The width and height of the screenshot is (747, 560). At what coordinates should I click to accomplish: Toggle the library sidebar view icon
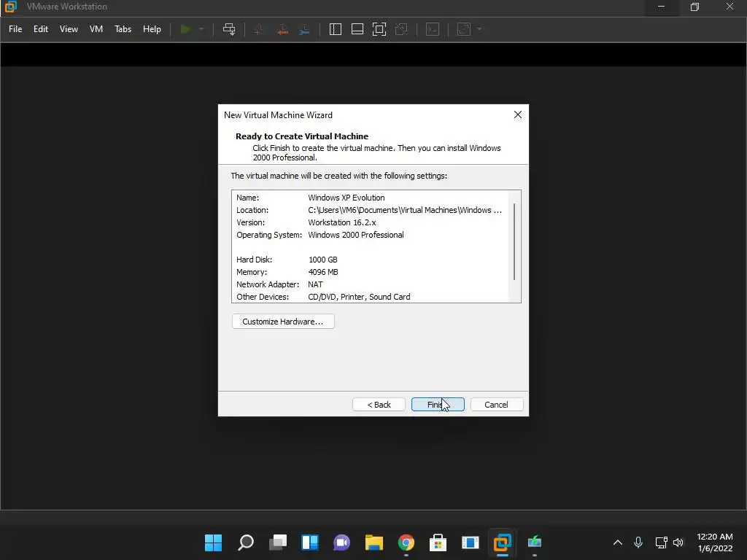(x=336, y=29)
